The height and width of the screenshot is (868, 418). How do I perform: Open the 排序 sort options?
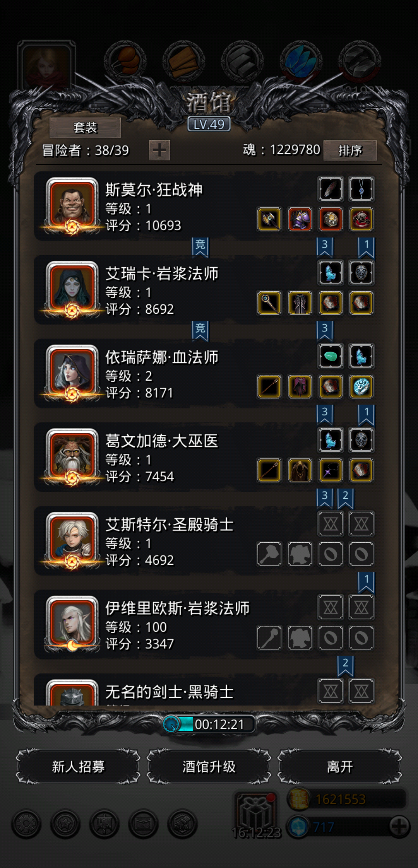(350, 150)
